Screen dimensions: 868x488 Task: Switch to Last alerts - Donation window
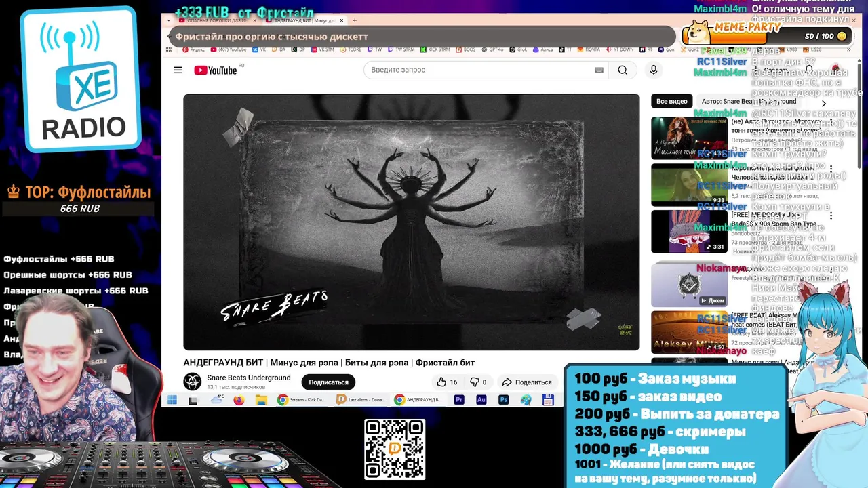361,400
